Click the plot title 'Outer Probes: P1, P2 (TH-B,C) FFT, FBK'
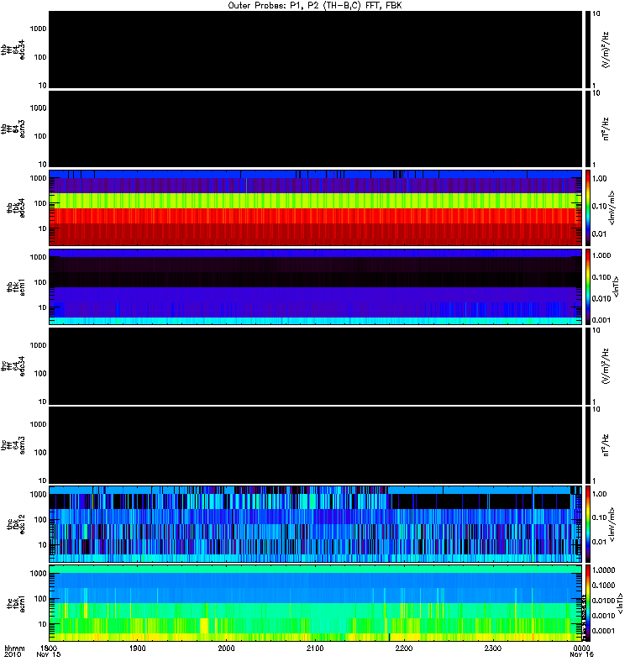Image resolution: width=630 pixels, height=672 pixels. pos(315,6)
